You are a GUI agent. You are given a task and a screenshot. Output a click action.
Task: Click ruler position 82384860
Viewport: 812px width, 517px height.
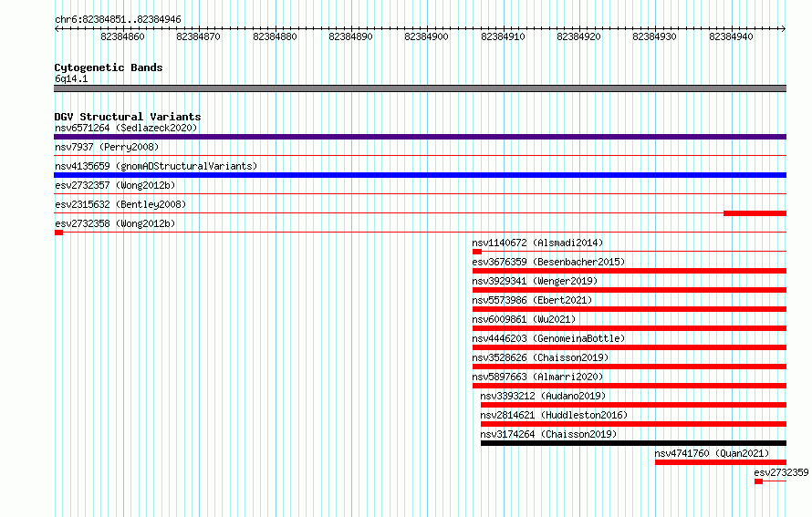tap(123, 36)
